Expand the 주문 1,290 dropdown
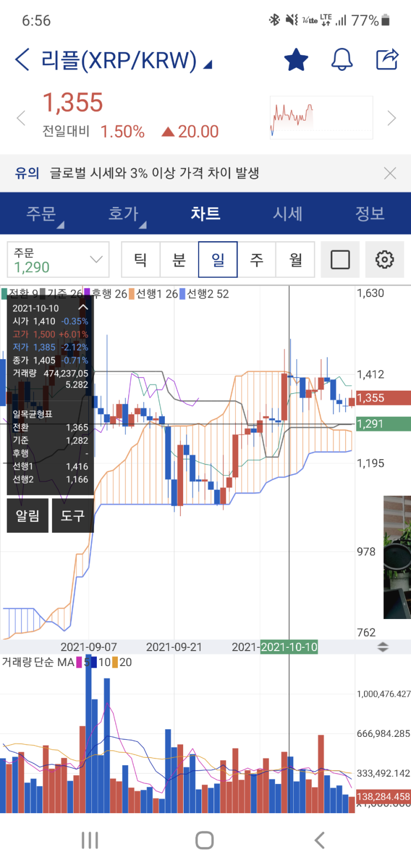This screenshot has height=868, width=411. 58,259
